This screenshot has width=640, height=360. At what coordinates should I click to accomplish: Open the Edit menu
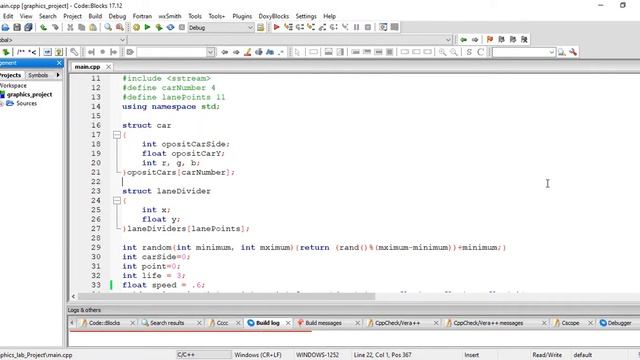coord(8,16)
